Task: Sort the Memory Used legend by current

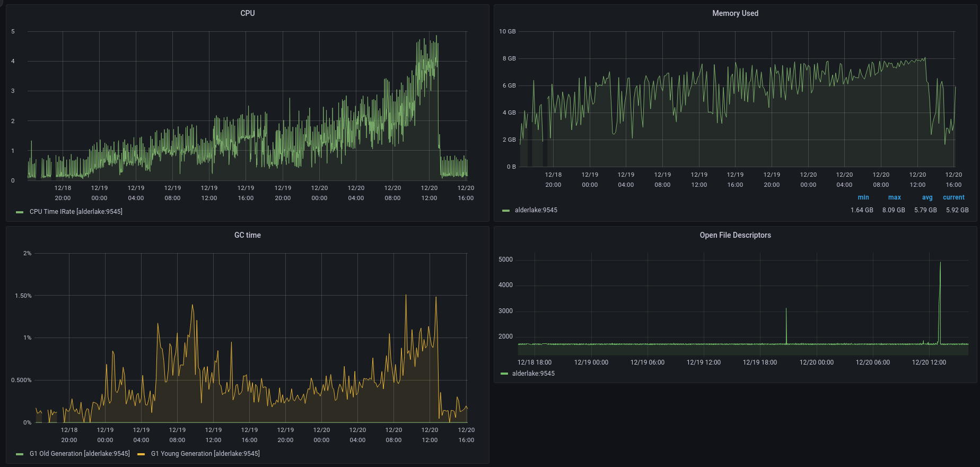Action: pyautogui.click(x=953, y=197)
